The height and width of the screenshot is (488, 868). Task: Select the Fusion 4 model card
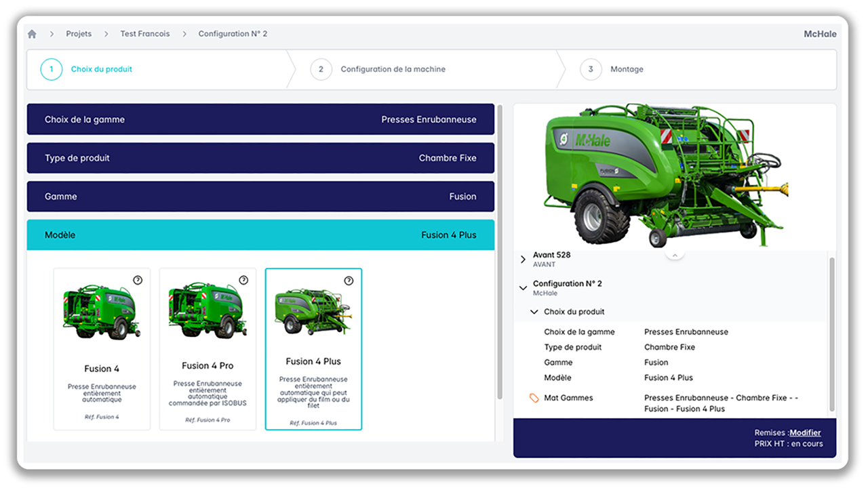pos(102,349)
